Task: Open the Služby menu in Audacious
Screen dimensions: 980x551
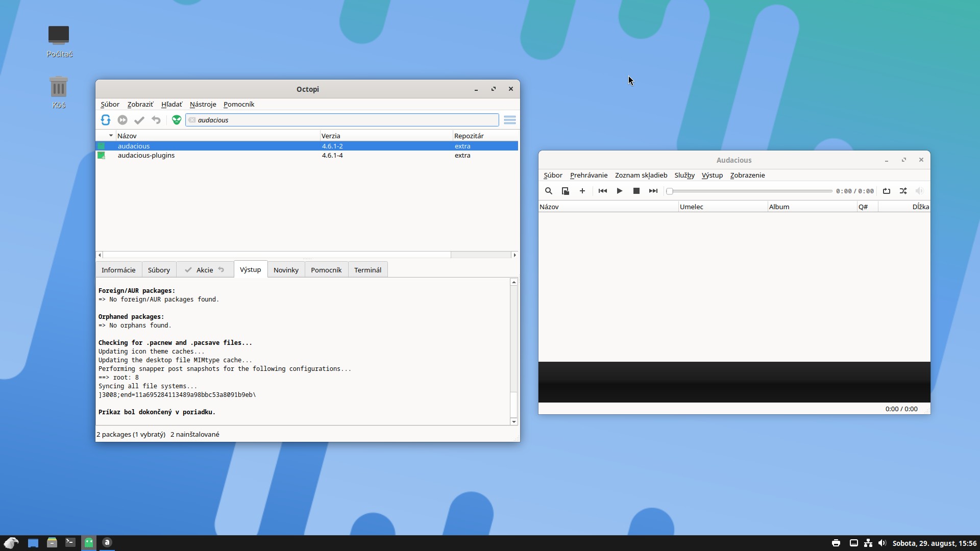Action: pos(684,175)
